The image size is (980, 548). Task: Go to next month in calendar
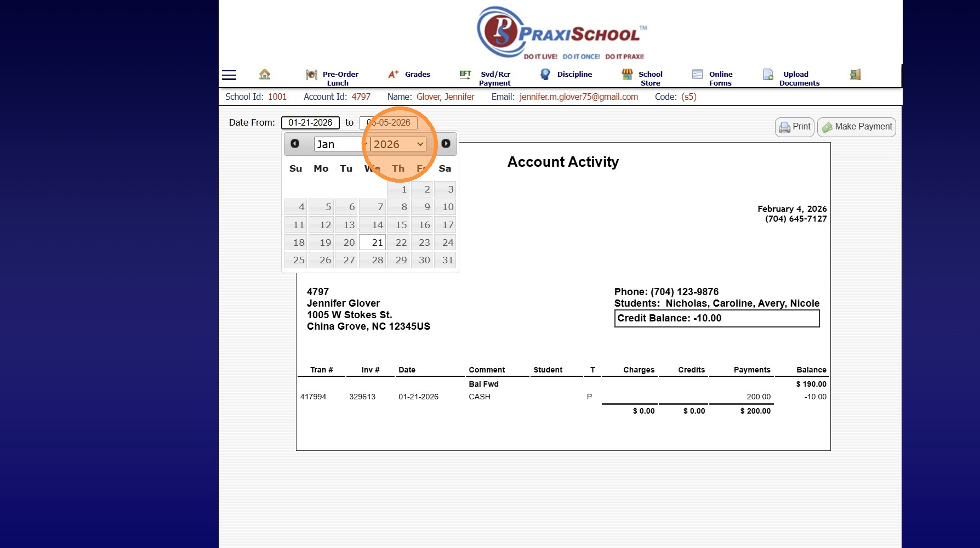tap(446, 144)
